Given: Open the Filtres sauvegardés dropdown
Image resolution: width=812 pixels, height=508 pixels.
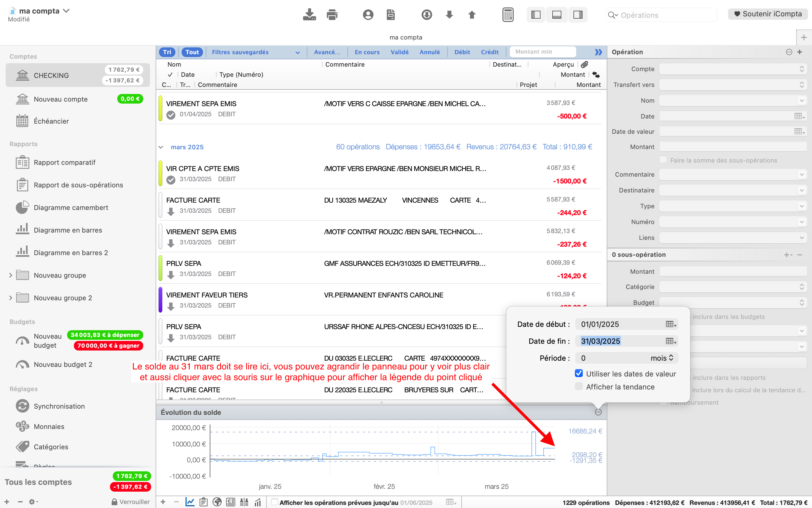Looking at the screenshot, I should pyautogui.click(x=256, y=52).
